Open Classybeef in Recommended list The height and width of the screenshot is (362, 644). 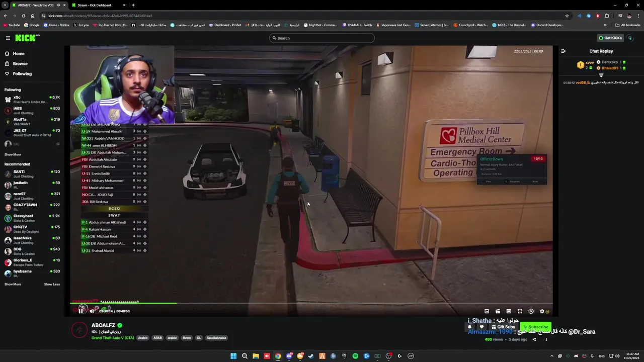pyautogui.click(x=32, y=218)
